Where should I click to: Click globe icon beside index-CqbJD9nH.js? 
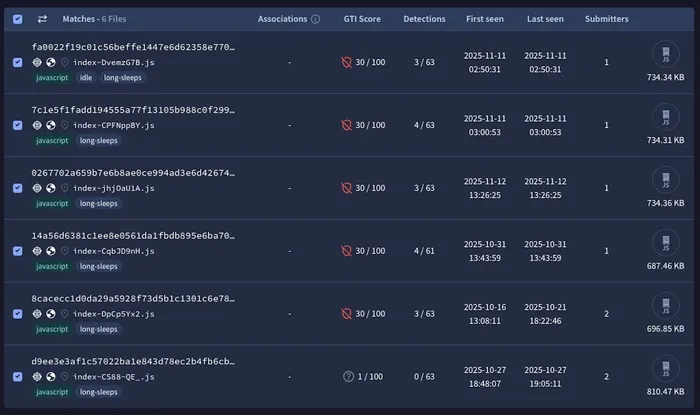pos(51,251)
